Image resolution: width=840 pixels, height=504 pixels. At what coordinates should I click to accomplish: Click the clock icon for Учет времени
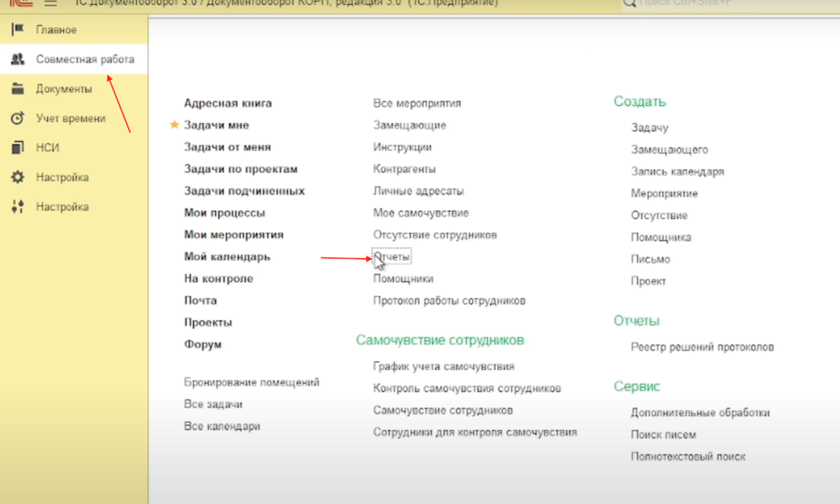(x=17, y=118)
